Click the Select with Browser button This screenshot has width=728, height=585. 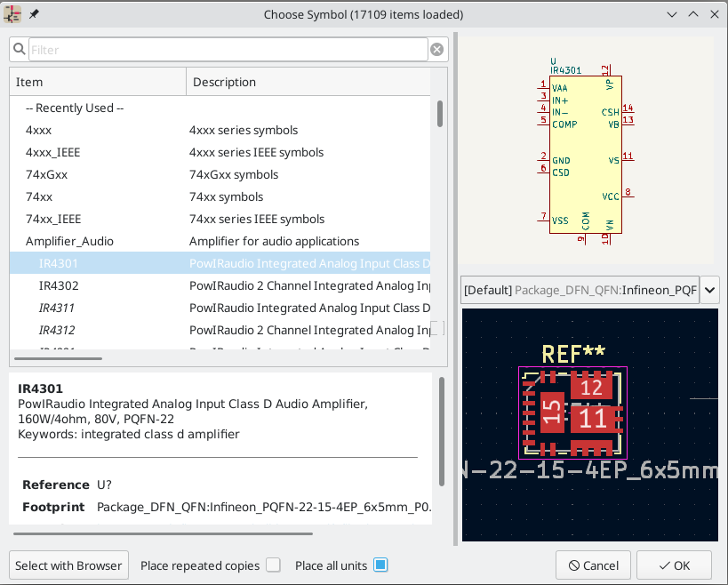68,565
